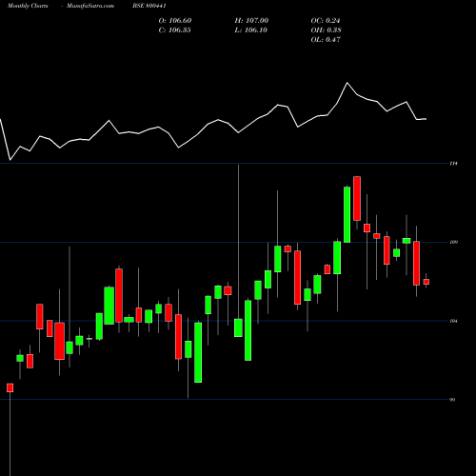Click the 99 price axis label
Image resolution: width=476 pixels, height=476 pixels.
(452, 400)
